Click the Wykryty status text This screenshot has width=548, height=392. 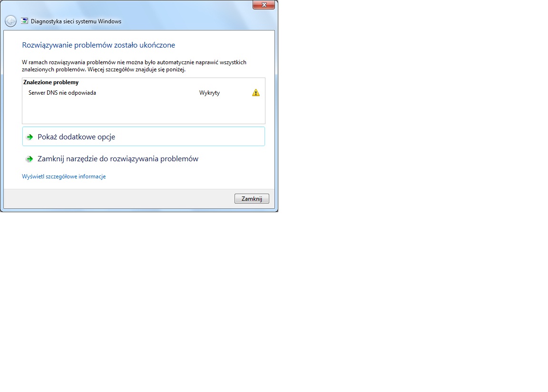[209, 93]
